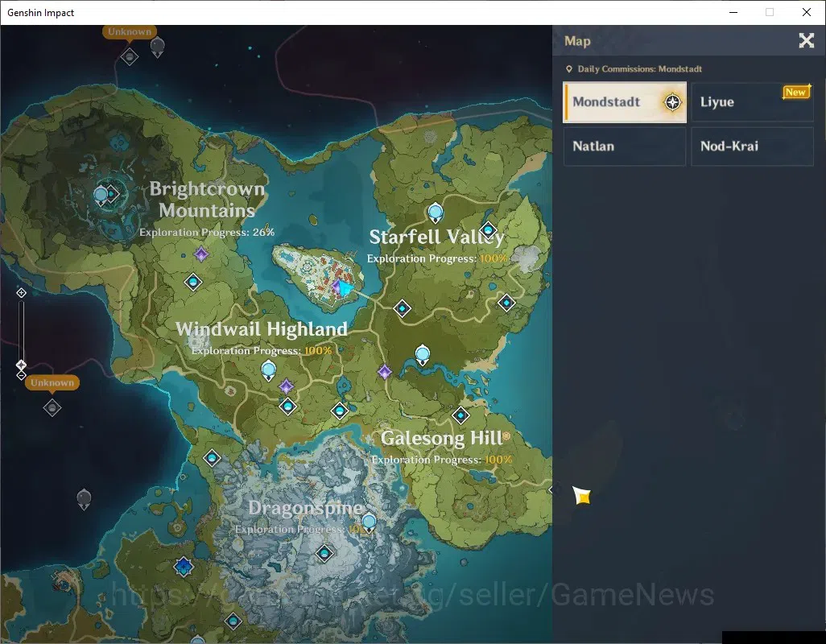Click the Starfell Valley region label

(436, 237)
